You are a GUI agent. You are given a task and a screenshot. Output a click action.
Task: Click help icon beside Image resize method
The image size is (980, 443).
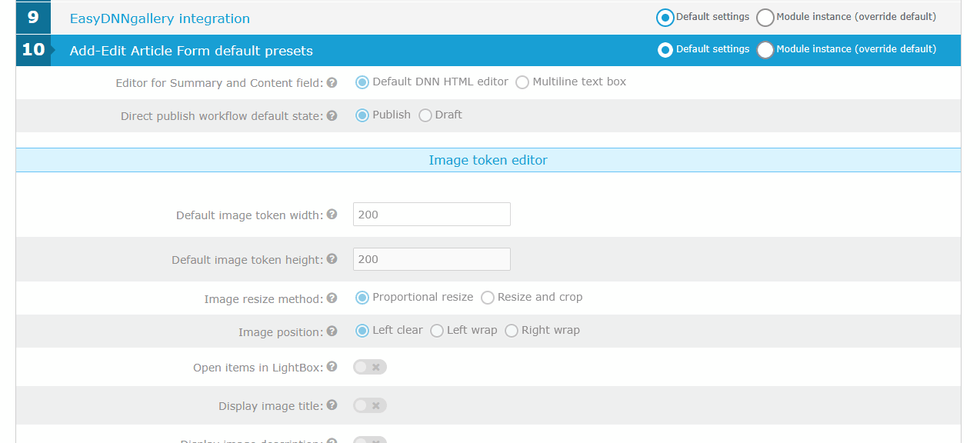pyautogui.click(x=332, y=298)
